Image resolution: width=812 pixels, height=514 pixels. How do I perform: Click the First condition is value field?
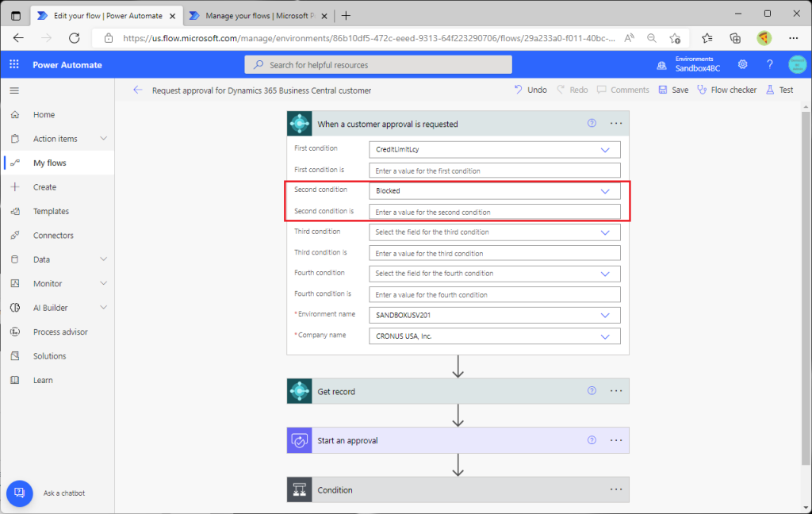point(495,171)
